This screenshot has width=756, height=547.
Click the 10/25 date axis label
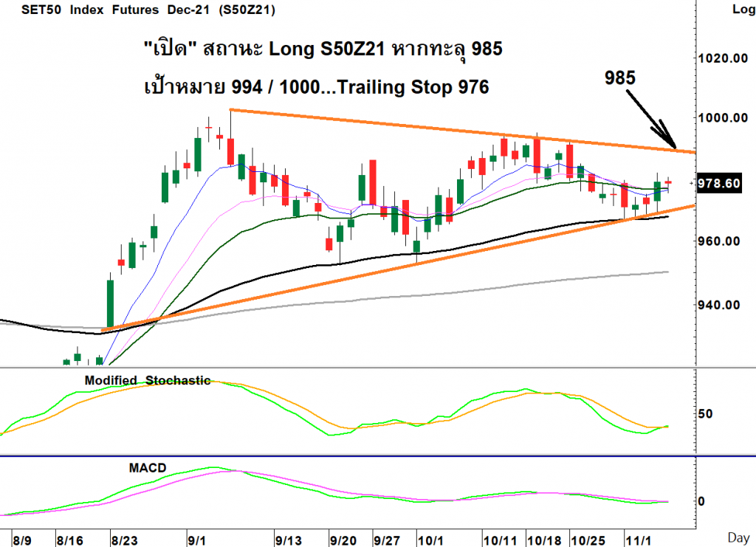pyautogui.click(x=588, y=540)
